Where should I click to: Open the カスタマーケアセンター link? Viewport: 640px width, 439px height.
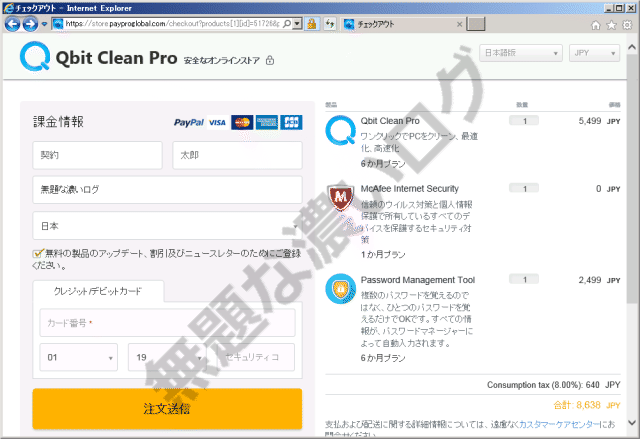pyautogui.click(x=559, y=424)
